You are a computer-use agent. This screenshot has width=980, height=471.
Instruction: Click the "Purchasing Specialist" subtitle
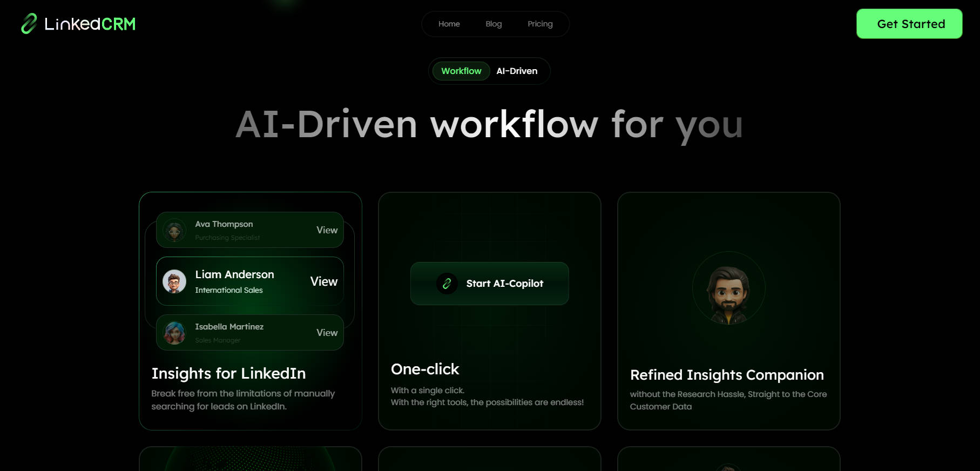[227, 238]
